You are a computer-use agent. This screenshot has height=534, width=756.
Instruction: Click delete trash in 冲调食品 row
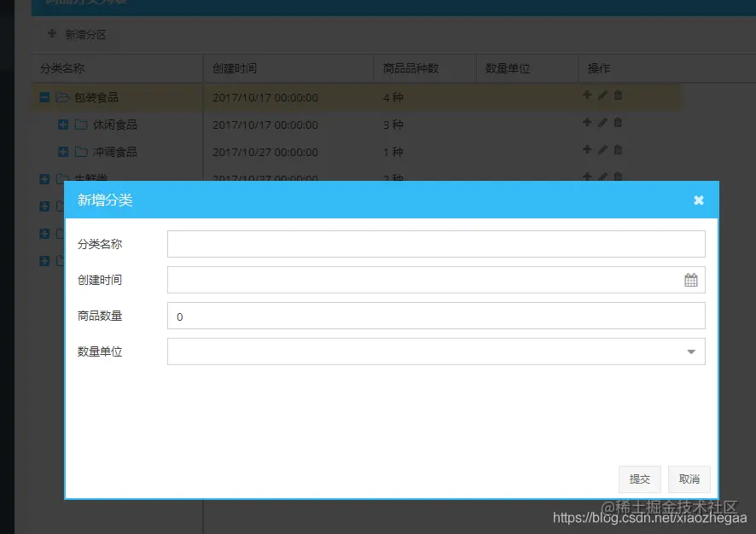[x=618, y=149]
